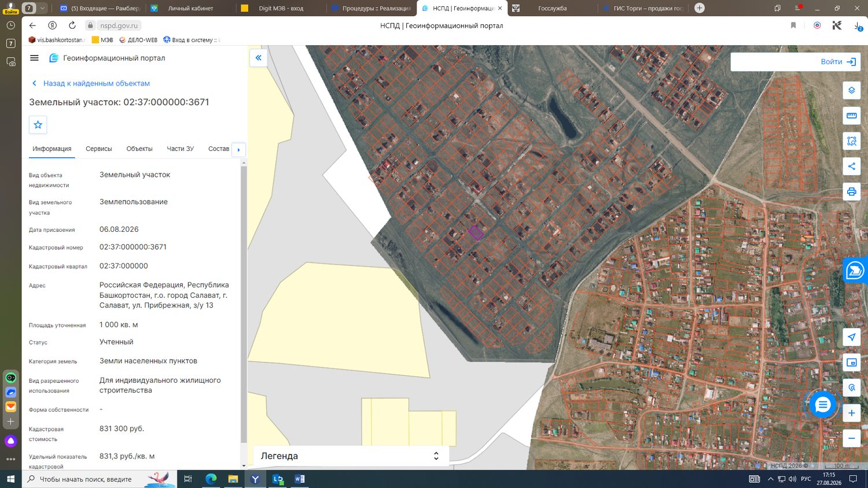Switch input language from РУС

[806, 479]
